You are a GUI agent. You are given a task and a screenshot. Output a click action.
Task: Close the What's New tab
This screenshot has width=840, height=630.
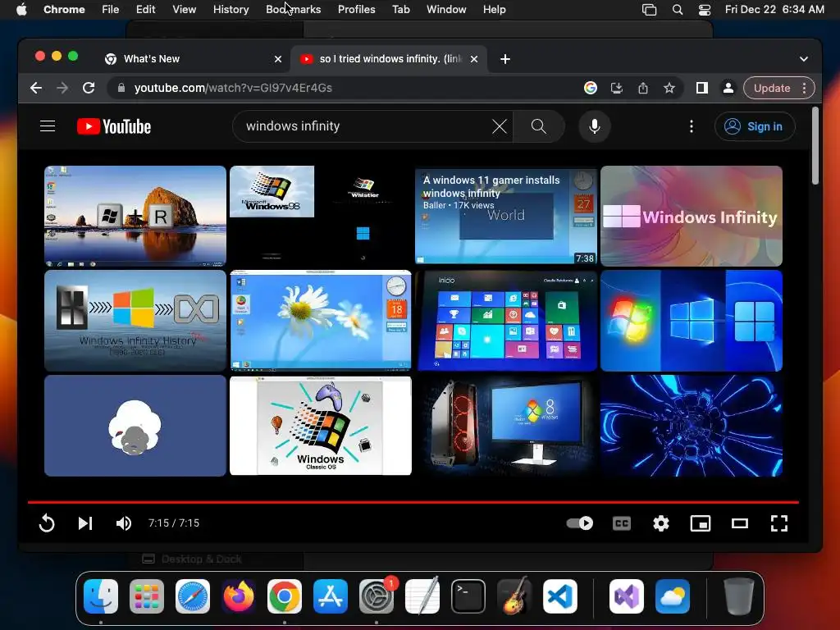point(278,59)
